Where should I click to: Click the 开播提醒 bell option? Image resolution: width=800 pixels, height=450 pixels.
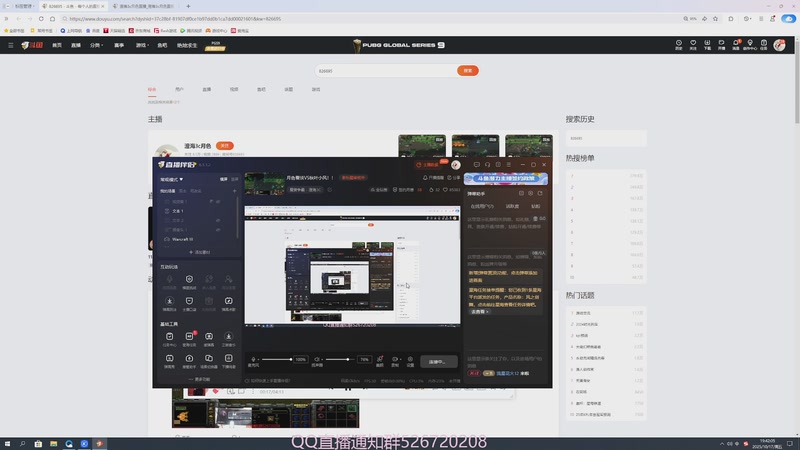point(433,178)
